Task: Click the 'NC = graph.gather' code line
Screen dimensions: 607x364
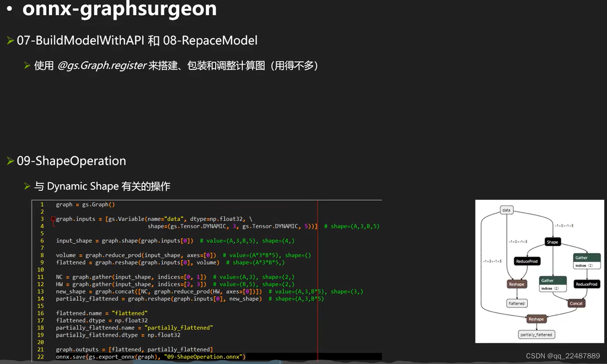Action: point(175,277)
